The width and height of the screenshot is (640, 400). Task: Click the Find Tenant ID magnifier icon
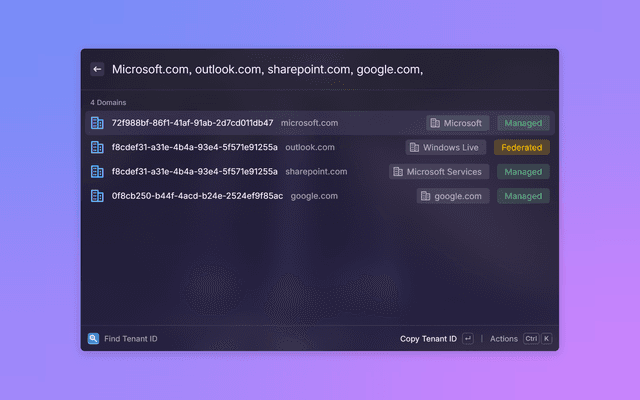tap(93, 338)
